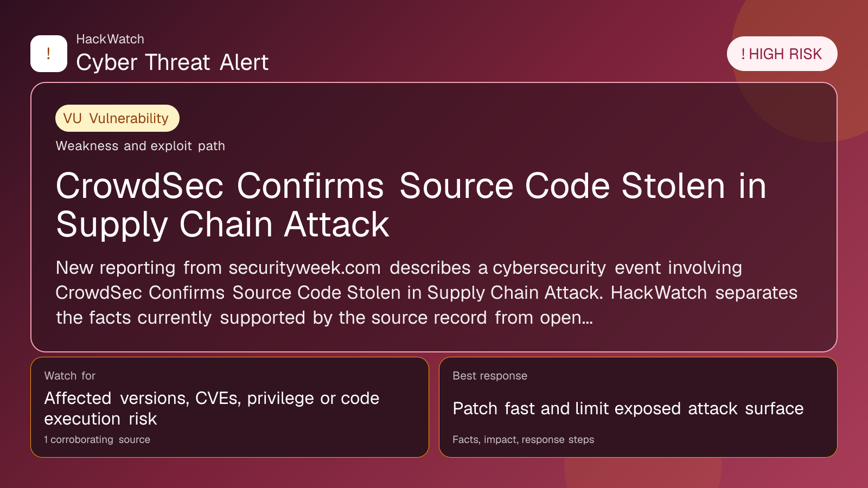This screenshot has height=488, width=868.
Task: Click the securityweek.com source mention
Action: (304, 268)
